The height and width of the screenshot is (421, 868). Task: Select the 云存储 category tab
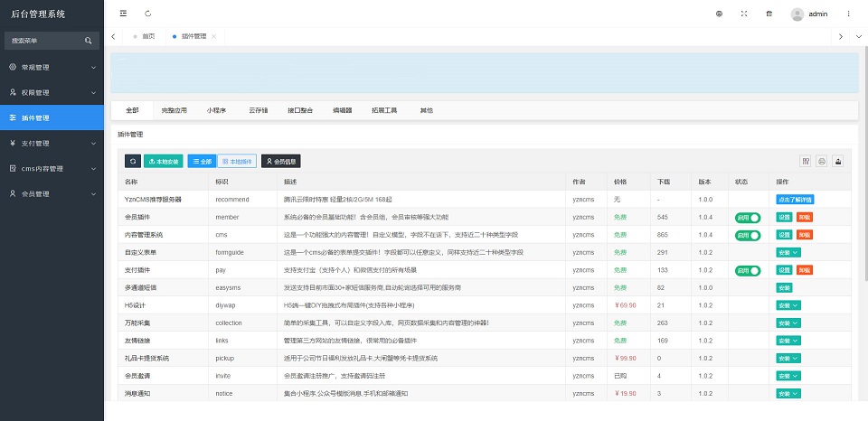coord(258,110)
